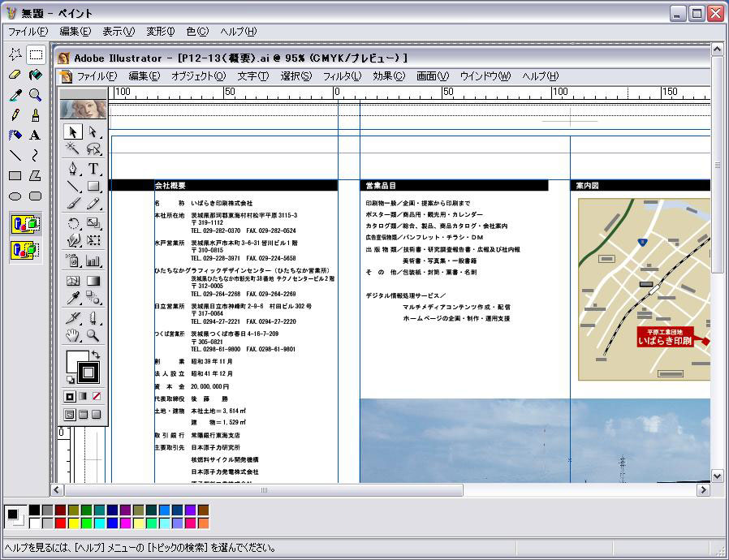The image size is (729, 560).
Task: Select Illustrator's Hand tool
Action: click(x=73, y=335)
